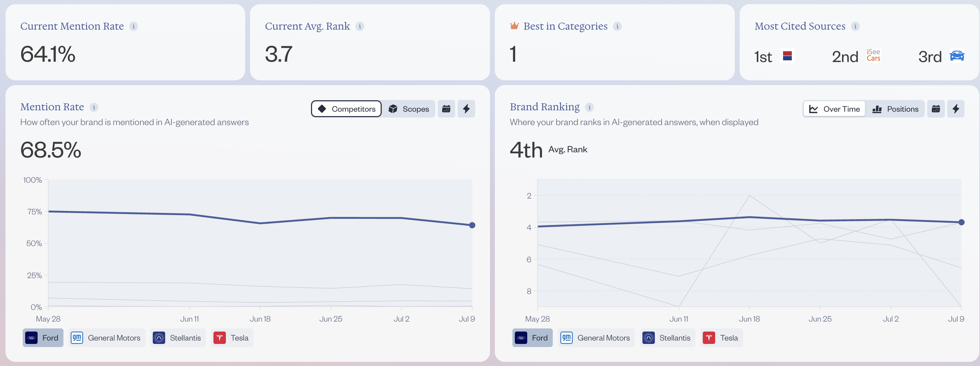
Task: Toggle Ford series in Mention Rate legend
Action: (x=43, y=337)
